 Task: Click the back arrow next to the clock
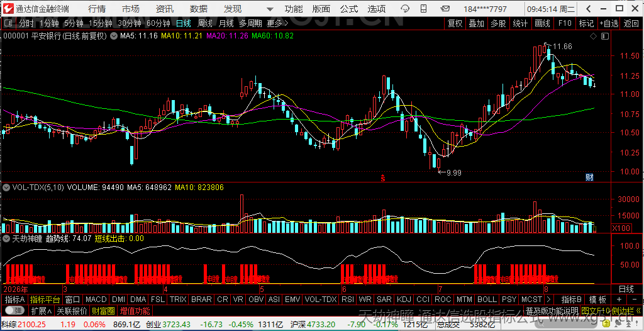(588, 9)
